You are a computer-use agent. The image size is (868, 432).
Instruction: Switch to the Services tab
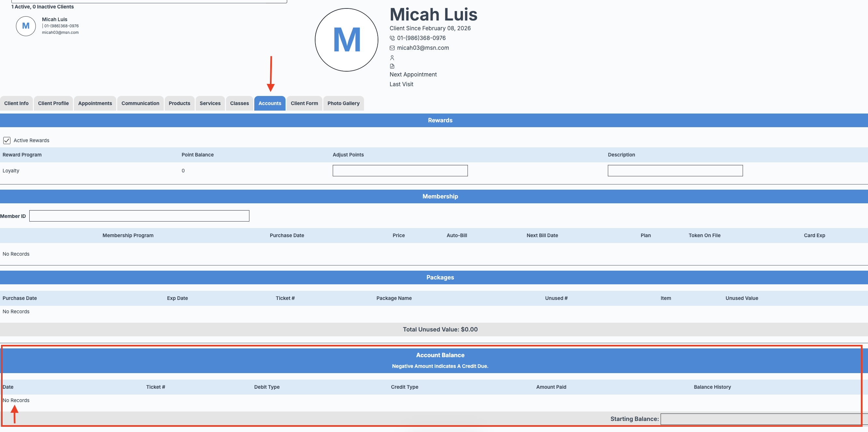(210, 103)
